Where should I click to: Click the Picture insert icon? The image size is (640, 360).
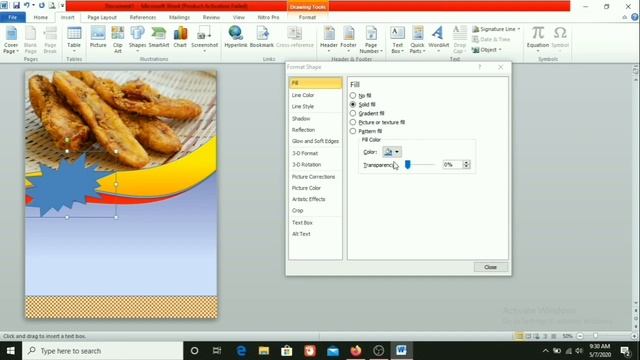[x=98, y=37]
